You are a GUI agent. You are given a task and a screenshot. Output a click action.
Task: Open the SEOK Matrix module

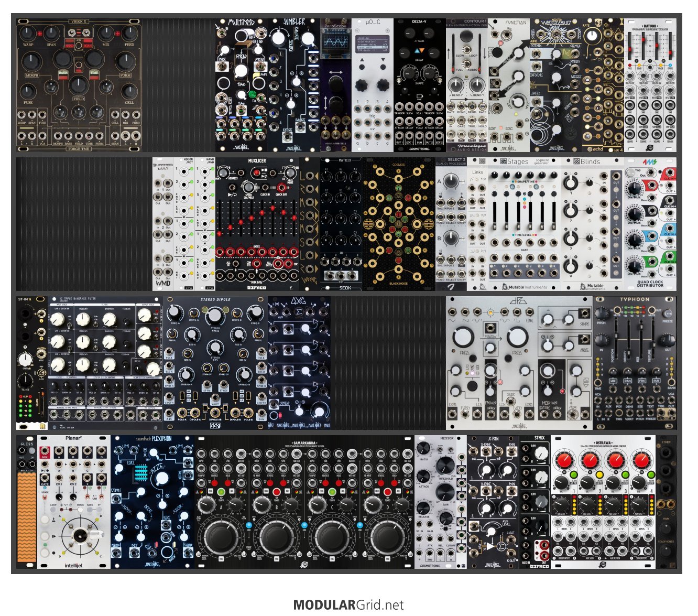(x=341, y=224)
